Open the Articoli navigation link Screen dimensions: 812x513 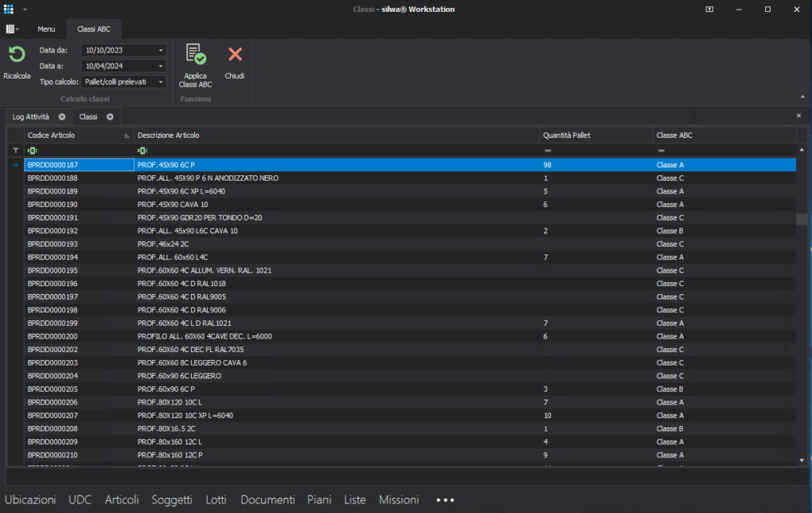[x=121, y=500]
